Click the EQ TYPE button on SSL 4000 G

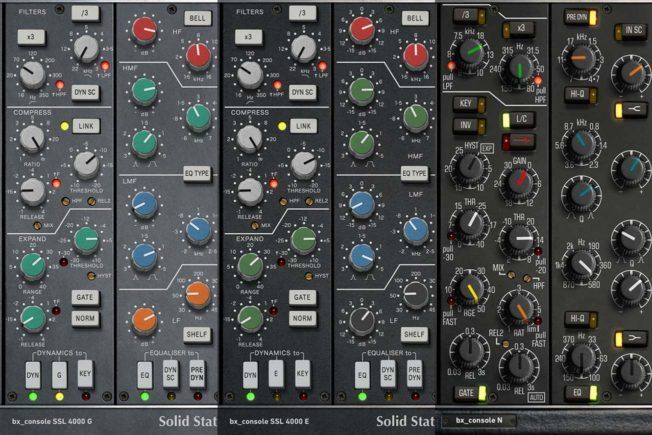(x=197, y=173)
